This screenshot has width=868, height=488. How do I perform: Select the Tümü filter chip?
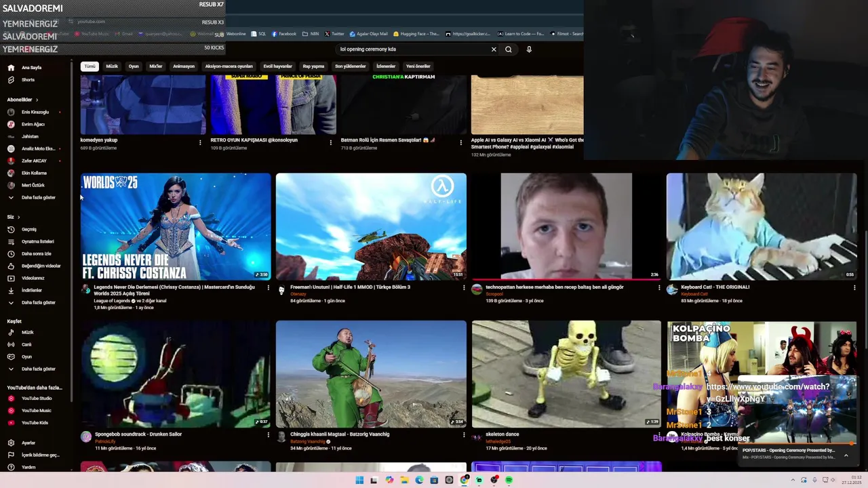tap(90, 66)
